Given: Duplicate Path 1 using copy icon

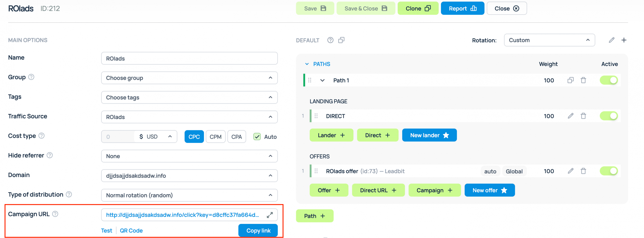Looking at the screenshot, I should 570,80.
